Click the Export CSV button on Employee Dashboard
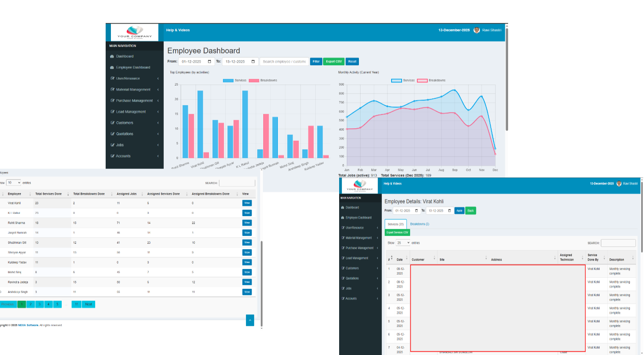Screen dimensions: 644x355 point(333,62)
